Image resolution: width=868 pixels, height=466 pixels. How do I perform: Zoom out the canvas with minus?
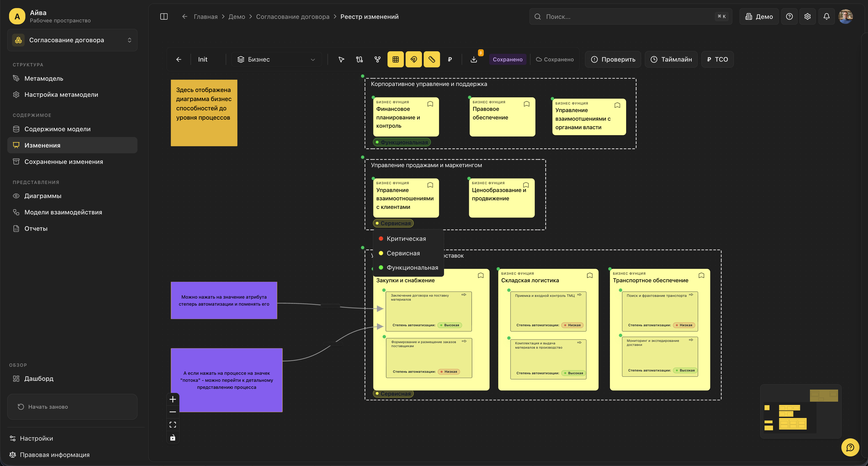173,412
